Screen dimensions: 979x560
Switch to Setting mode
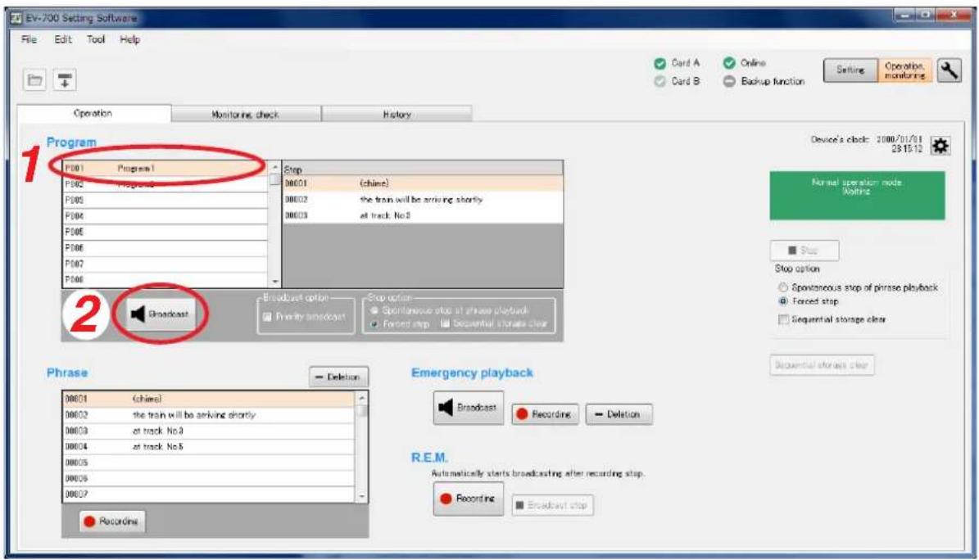[850, 70]
